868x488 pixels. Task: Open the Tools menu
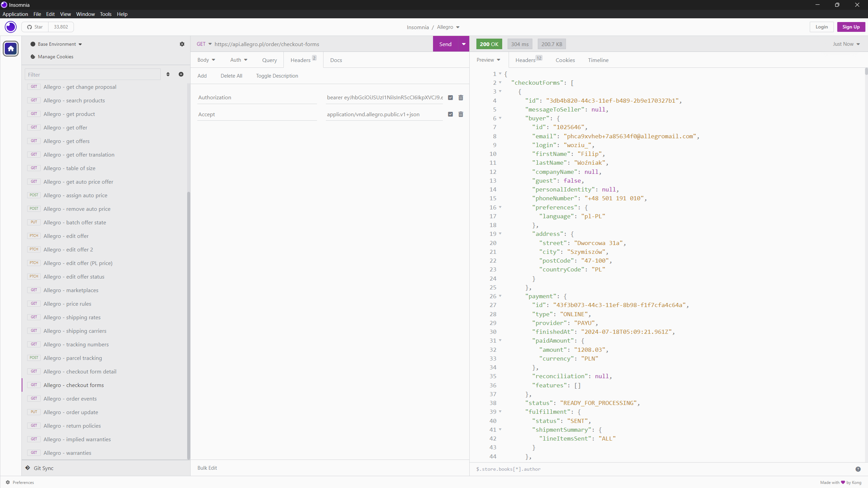pos(105,14)
